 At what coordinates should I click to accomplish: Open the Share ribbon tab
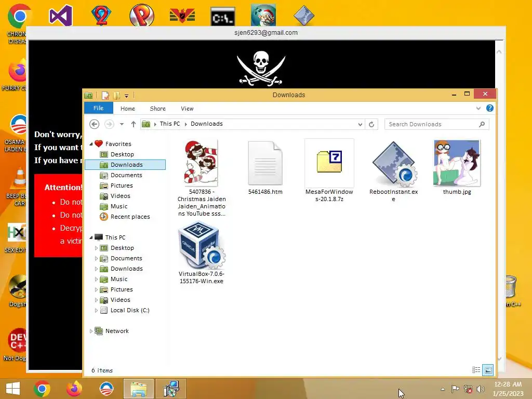point(158,109)
